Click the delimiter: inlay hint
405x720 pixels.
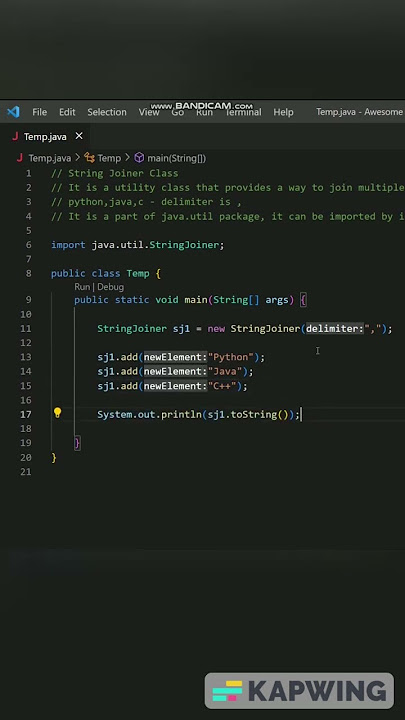334,329
